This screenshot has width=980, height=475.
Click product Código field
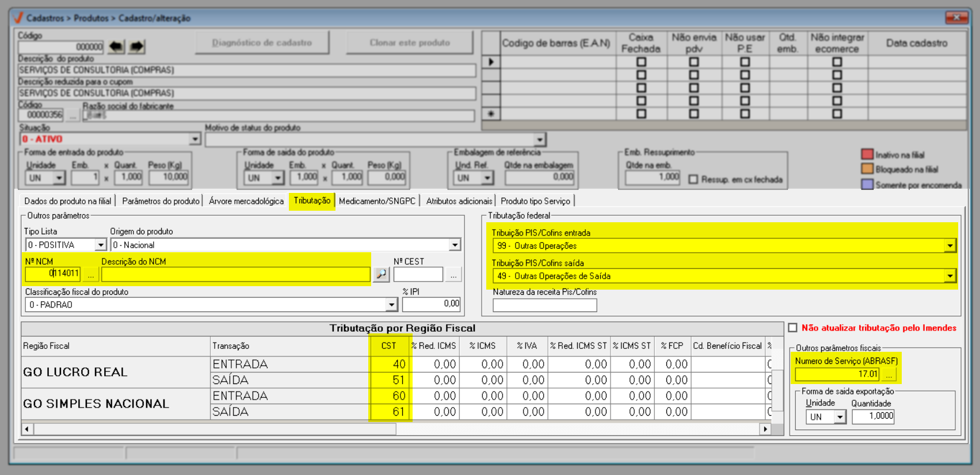(61, 47)
